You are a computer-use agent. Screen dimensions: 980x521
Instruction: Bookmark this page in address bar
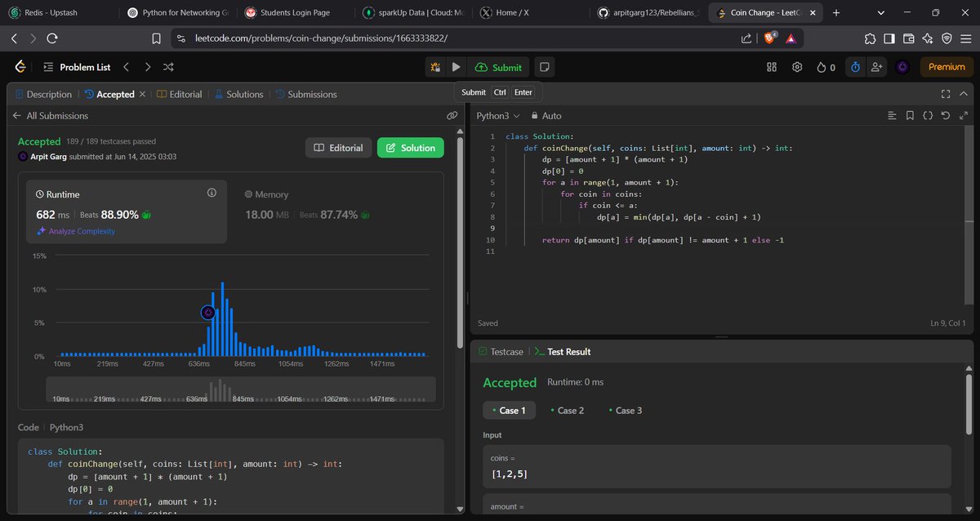(156, 38)
